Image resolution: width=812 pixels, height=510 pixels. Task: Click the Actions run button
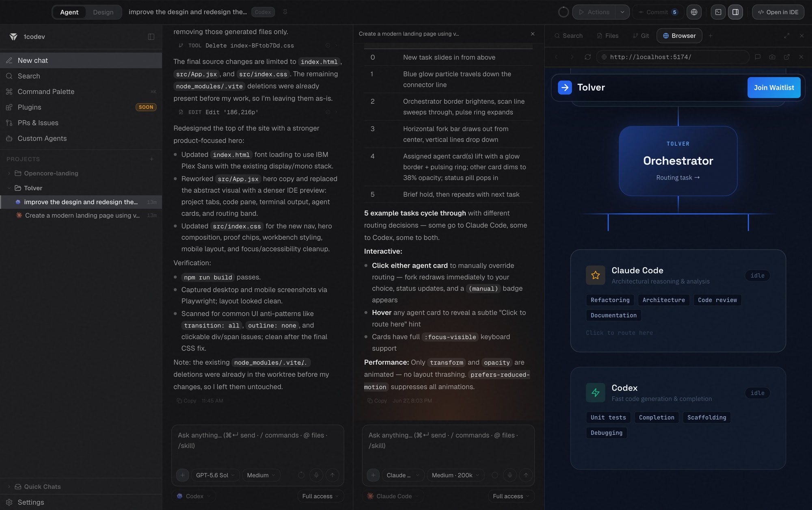pyautogui.click(x=594, y=12)
